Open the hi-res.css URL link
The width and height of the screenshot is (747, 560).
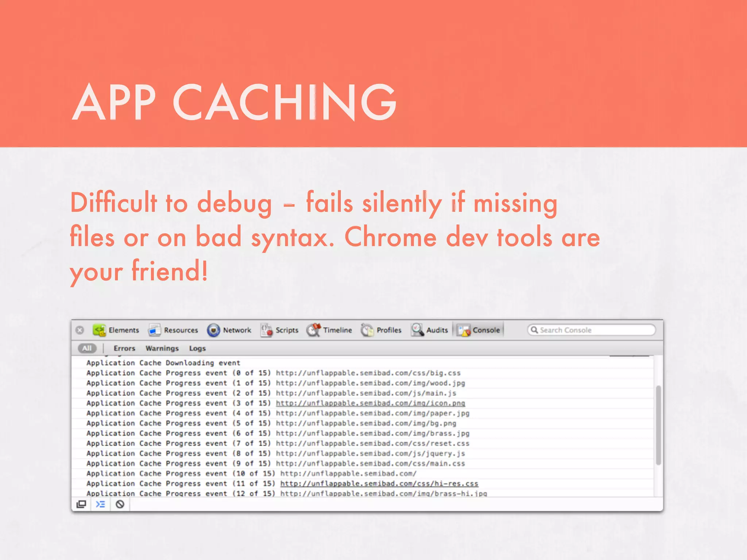click(x=379, y=483)
